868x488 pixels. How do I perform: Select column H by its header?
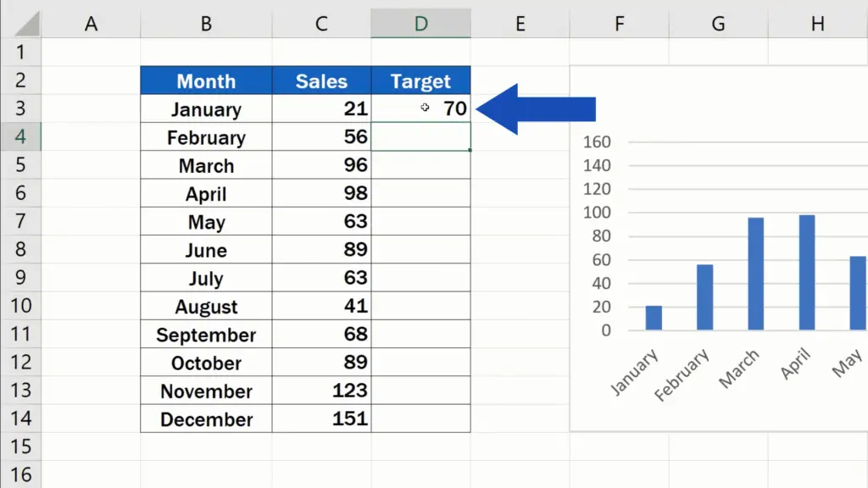(x=815, y=24)
